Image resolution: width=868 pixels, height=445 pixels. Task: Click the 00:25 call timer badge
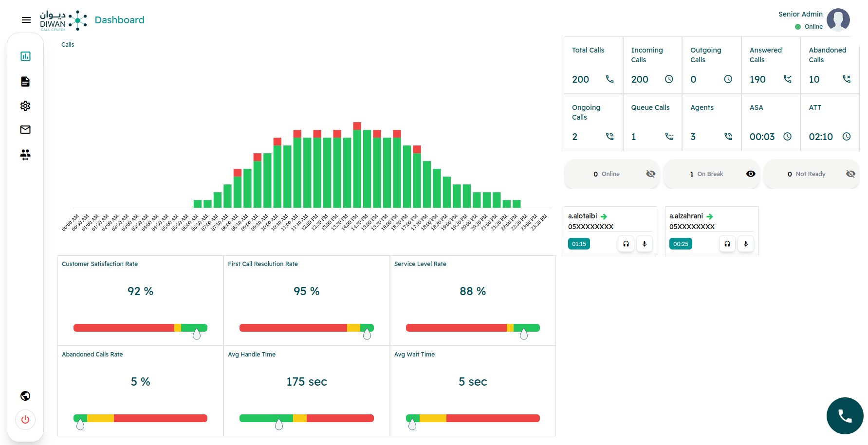point(681,244)
